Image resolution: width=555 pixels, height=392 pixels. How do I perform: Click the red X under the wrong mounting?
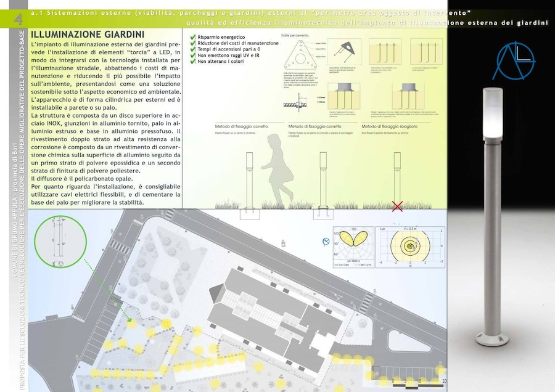398,206
